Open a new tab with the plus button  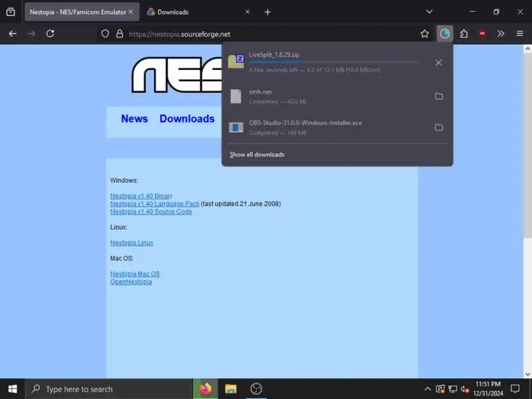click(x=268, y=12)
